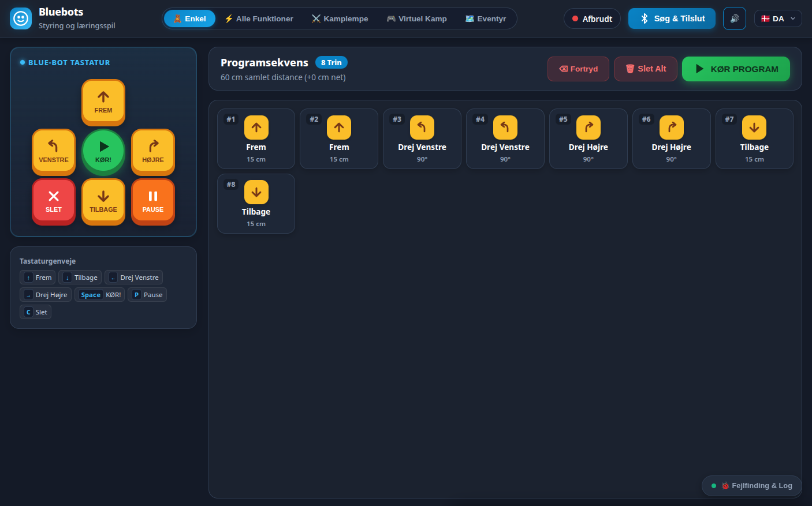The height and width of the screenshot is (506, 812).
Task: Select step #8 Tilbage card
Action: coord(256,204)
